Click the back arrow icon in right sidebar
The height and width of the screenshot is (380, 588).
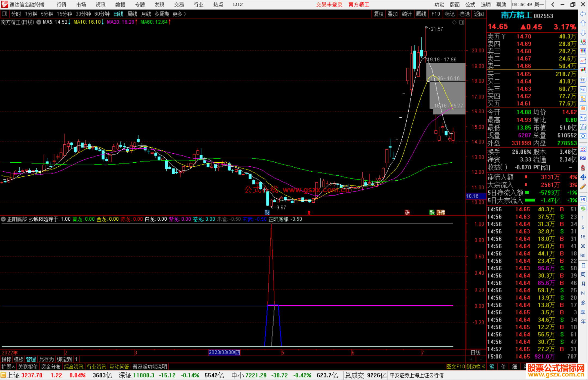pyautogui.click(x=583, y=14)
